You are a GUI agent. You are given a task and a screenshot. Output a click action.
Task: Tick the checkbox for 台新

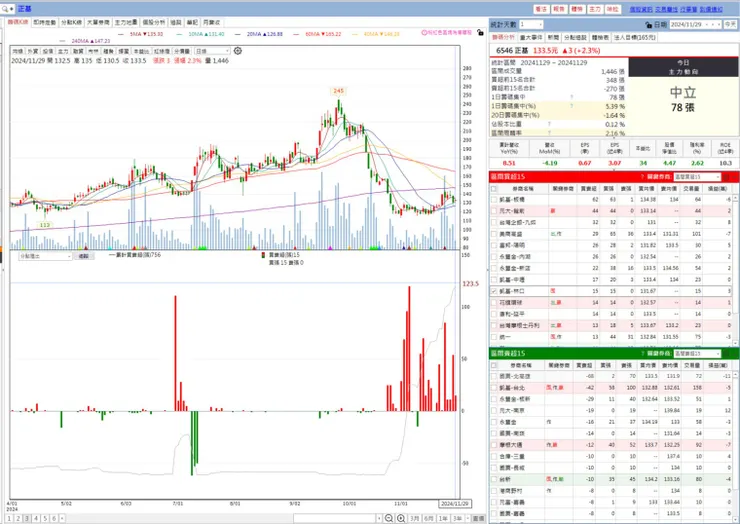coord(494,480)
